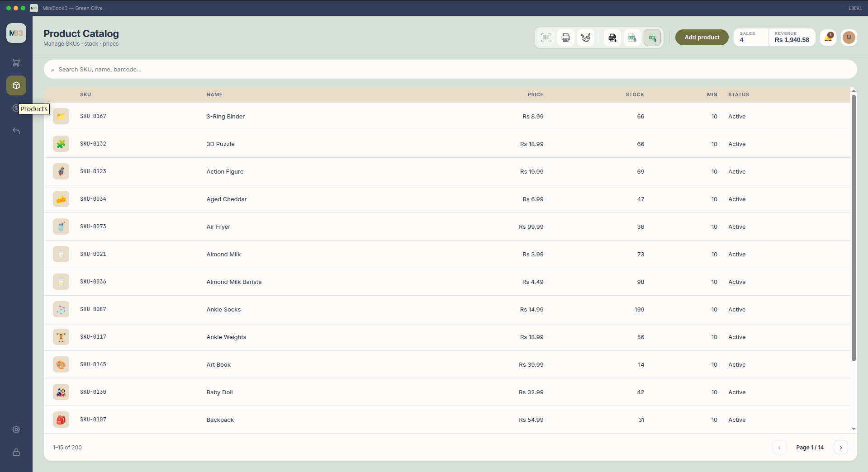868x472 pixels.
Task: Focus the Search SKU, name, barcode field
Action: pos(451,70)
